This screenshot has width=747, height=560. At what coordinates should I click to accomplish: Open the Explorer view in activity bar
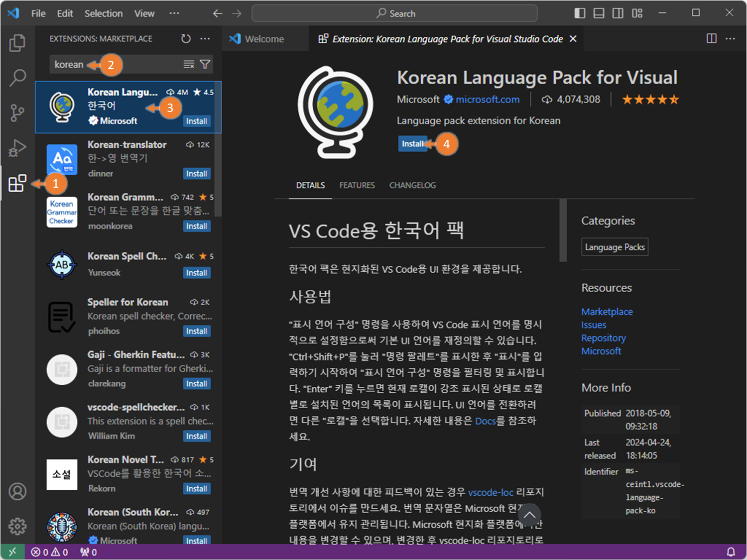(17, 43)
